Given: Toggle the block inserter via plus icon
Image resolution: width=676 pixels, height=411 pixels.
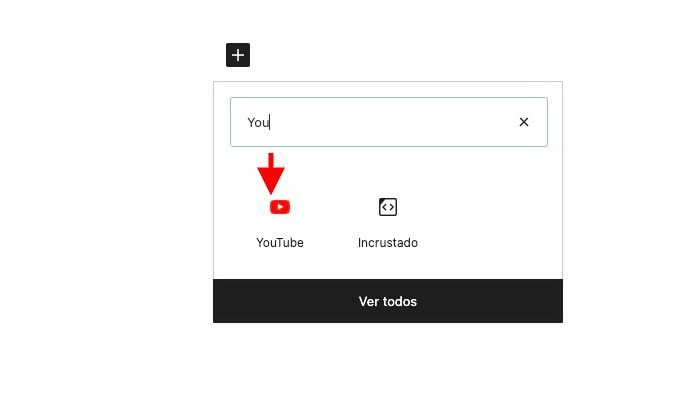Looking at the screenshot, I should [238, 55].
